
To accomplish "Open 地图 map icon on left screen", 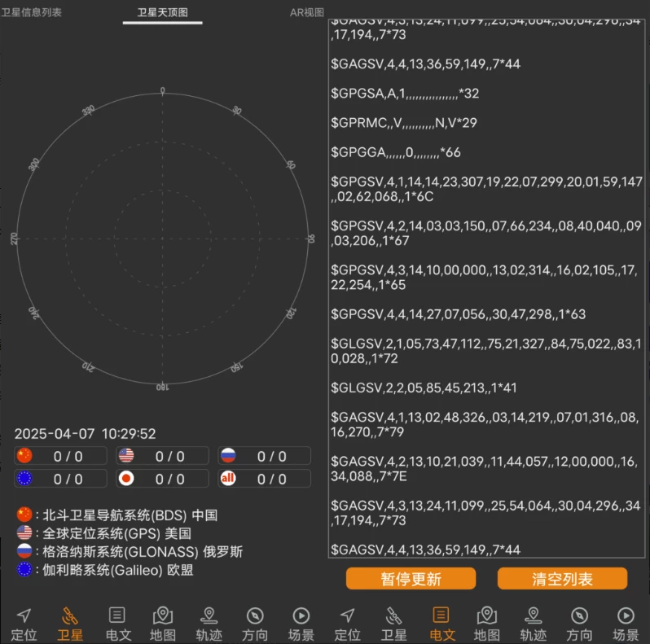I will point(163,624).
